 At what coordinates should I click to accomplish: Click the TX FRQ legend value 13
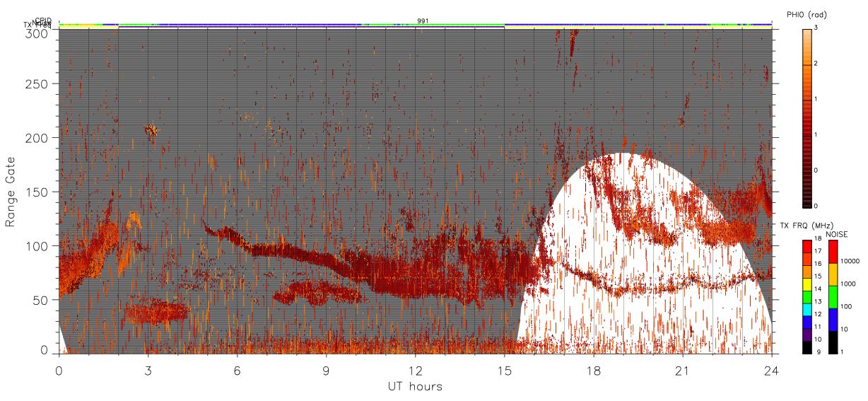(816, 301)
